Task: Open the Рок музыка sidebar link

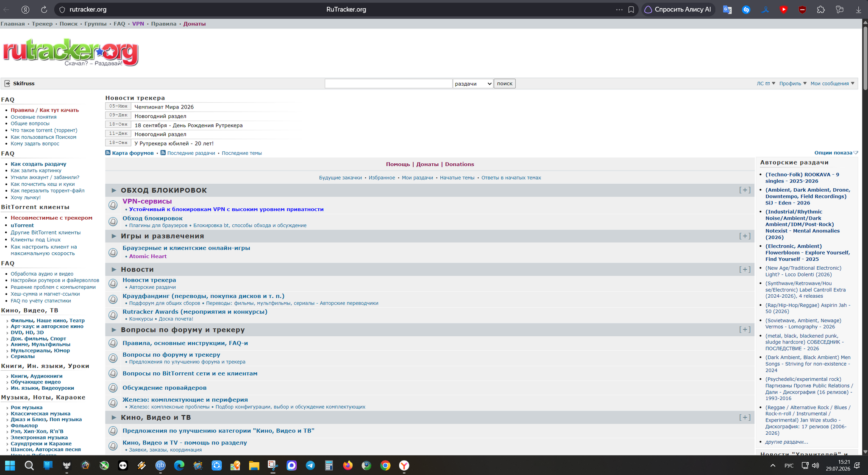Action: pyautogui.click(x=27, y=408)
